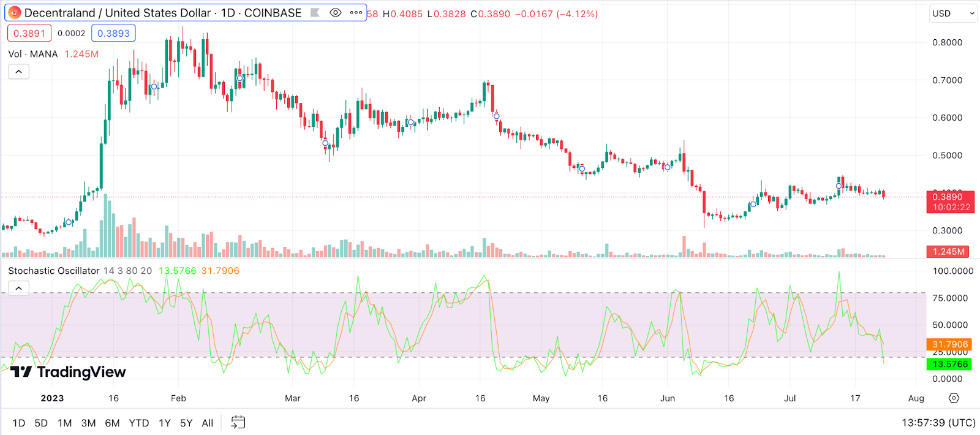This screenshot has height=435, width=980.
Task: Click the 1.245M volume value in legend
Action: pos(81,54)
